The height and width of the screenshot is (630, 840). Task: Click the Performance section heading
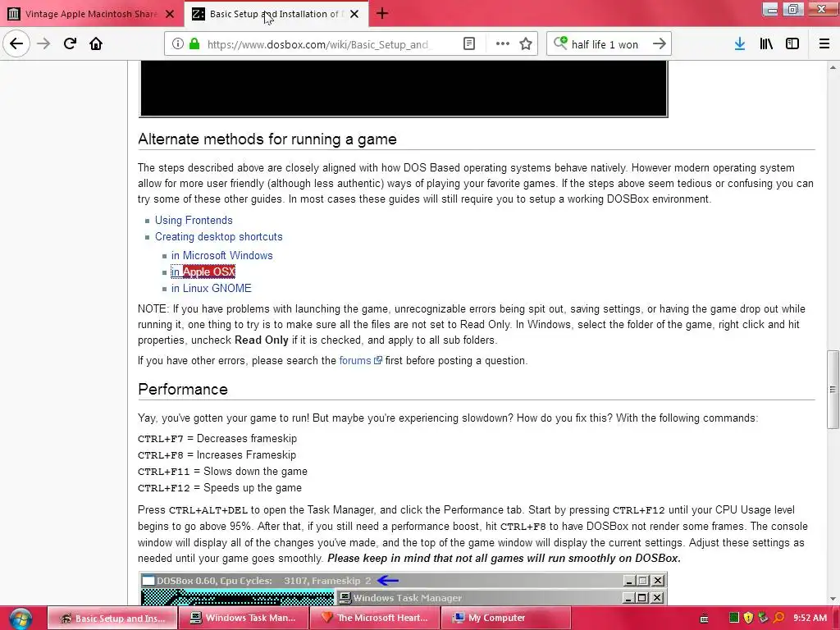[183, 390]
